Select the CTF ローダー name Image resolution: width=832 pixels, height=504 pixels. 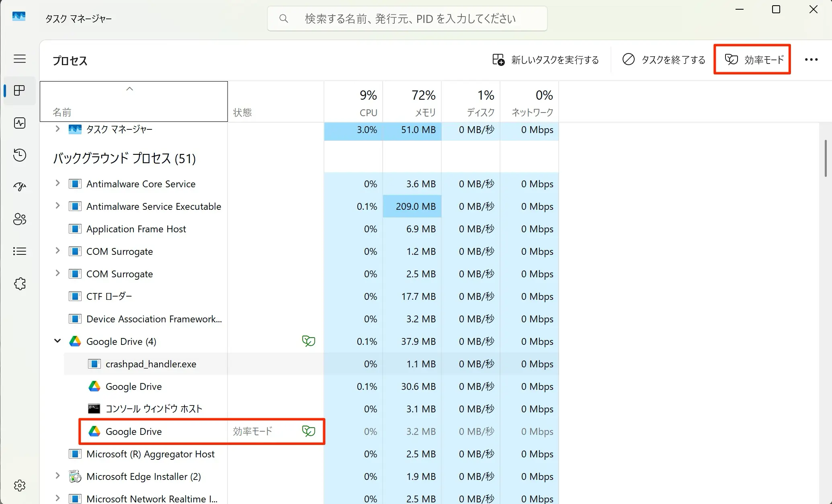[109, 296]
